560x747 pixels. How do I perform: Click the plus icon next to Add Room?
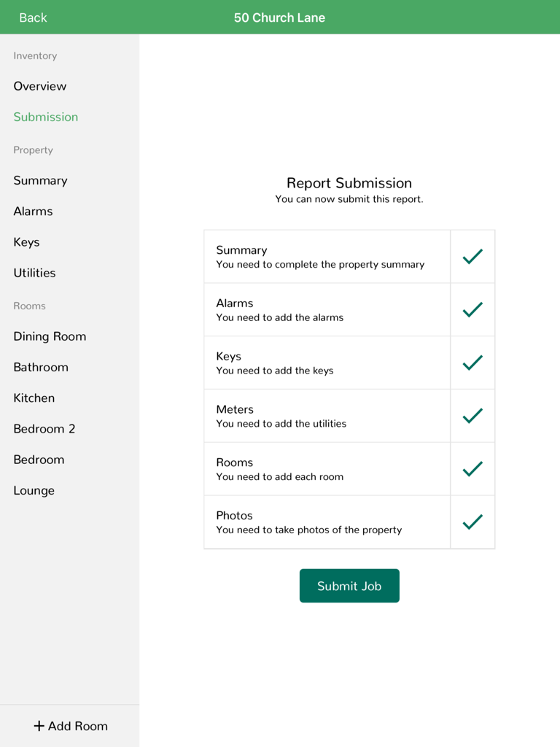(x=38, y=726)
